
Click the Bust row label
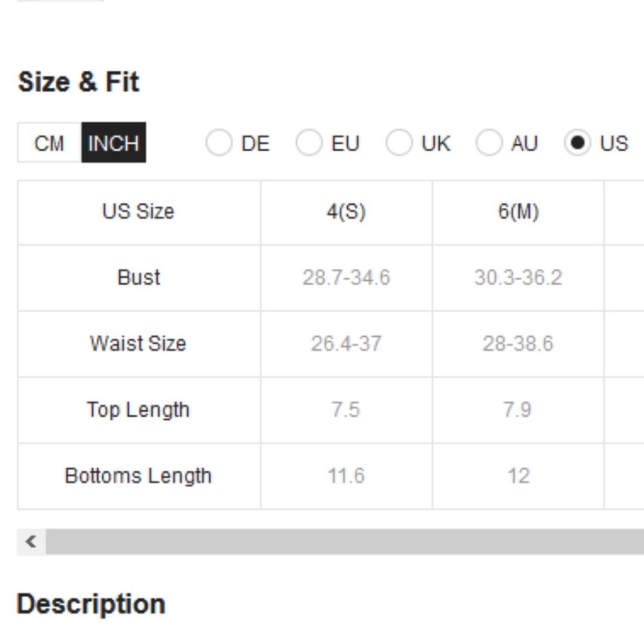tap(139, 278)
